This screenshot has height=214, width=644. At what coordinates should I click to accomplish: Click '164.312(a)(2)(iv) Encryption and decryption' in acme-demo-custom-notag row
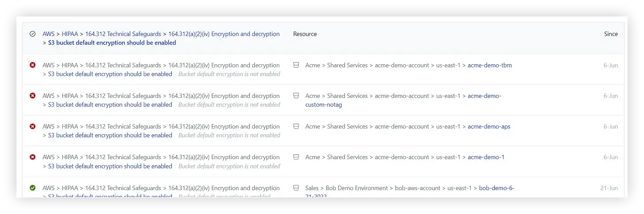tap(224, 96)
